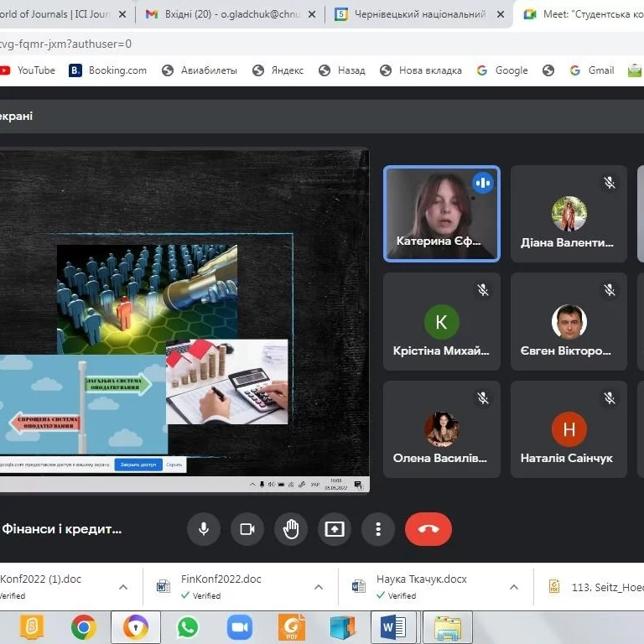Open the YouTube bookmark
644x644 pixels.
click(27, 70)
